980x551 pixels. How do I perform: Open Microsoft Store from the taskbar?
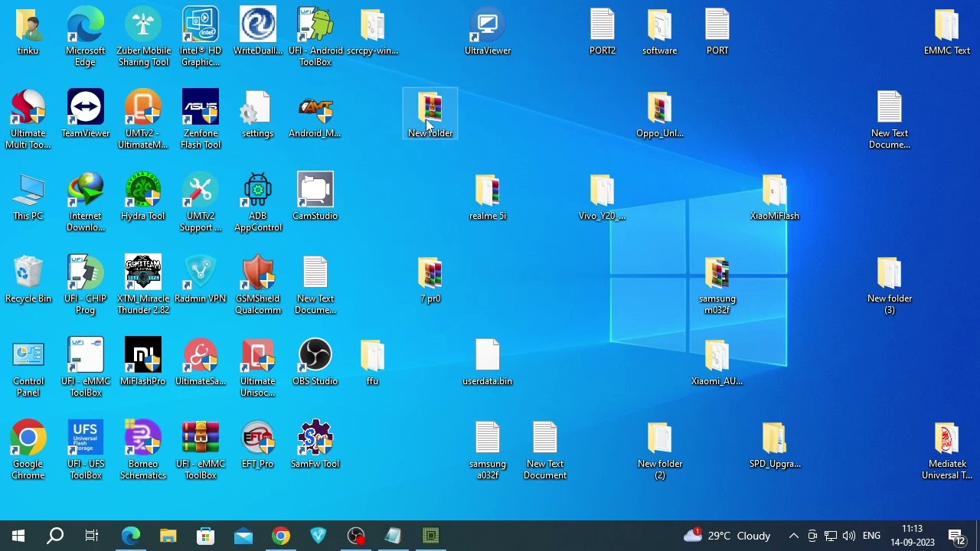click(x=206, y=536)
